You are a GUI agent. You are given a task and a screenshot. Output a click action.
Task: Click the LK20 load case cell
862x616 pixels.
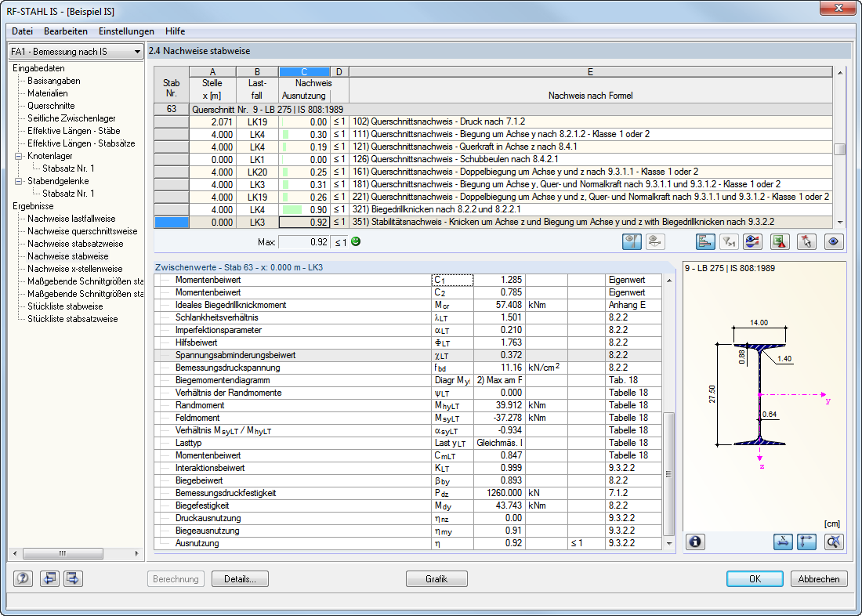(257, 172)
